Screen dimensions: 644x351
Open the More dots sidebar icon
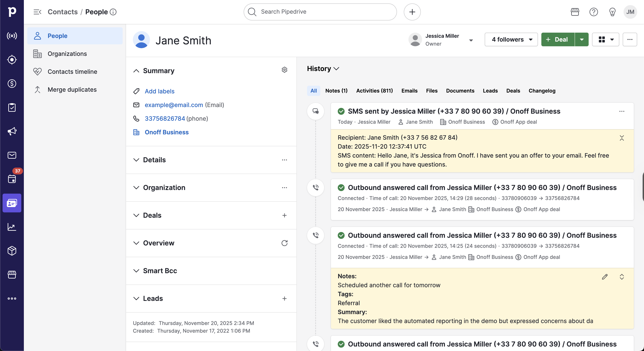[x=12, y=298]
